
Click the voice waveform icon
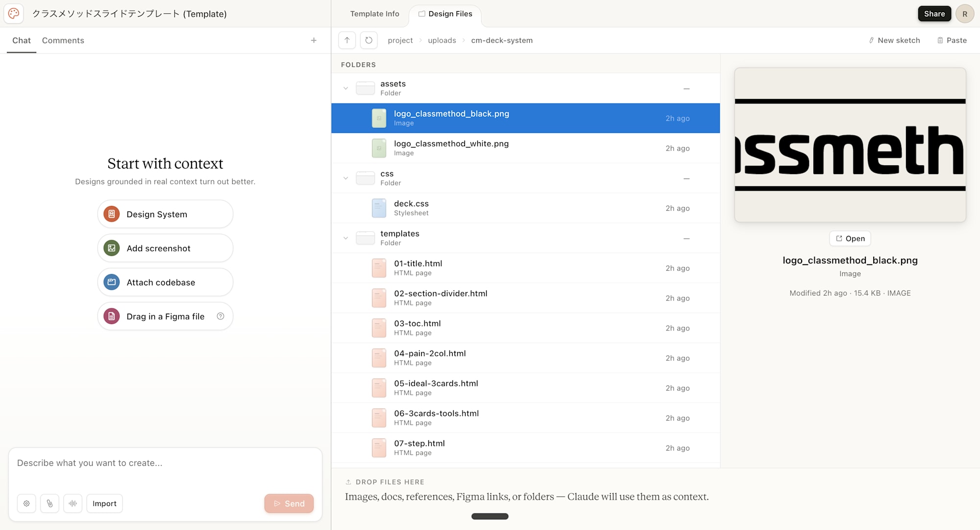tap(73, 504)
